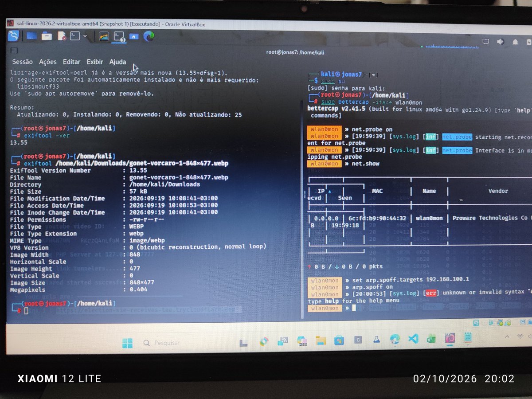Open the Ações menu
The height and width of the screenshot is (399, 532).
[47, 62]
